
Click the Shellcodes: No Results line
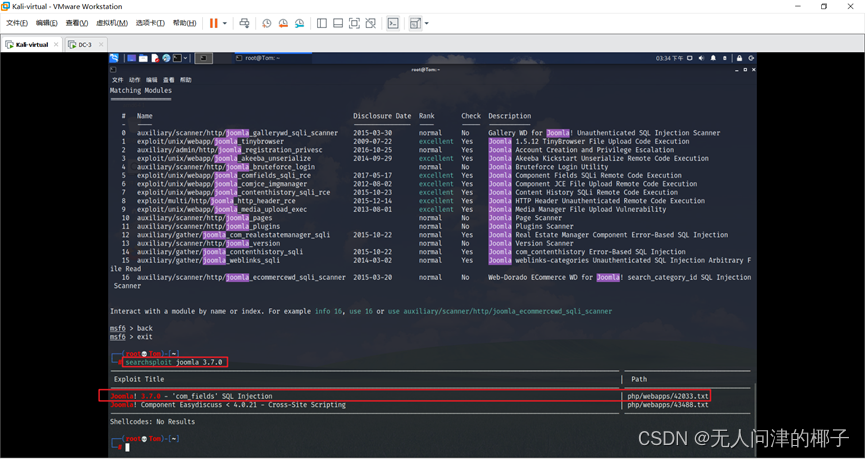click(152, 421)
